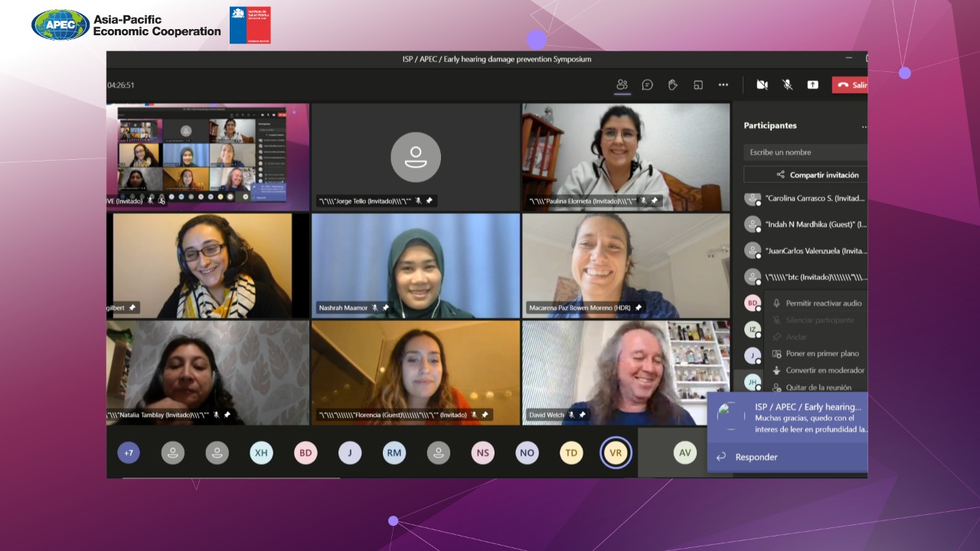
Task: Select Paulina Elorrieta's video tile
Action: 626,157
